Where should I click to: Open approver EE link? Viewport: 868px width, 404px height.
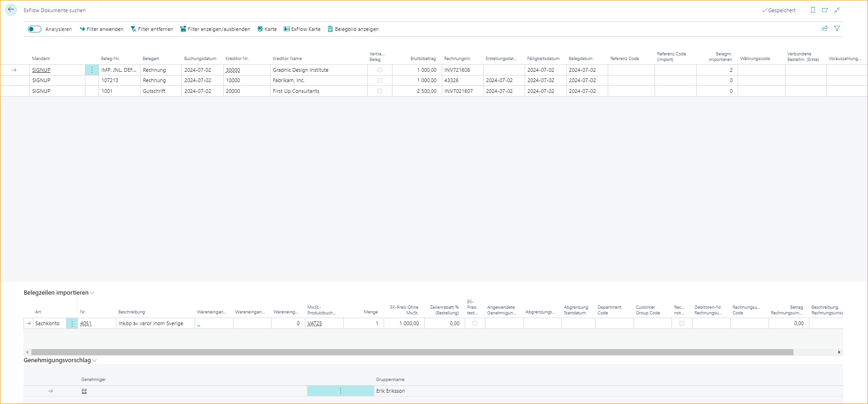click(x=84, y=391)
